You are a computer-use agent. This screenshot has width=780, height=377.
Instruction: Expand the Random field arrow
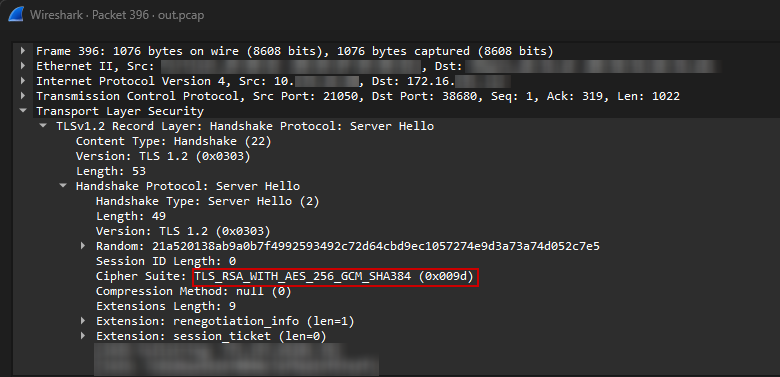click(x=83, y=246)
